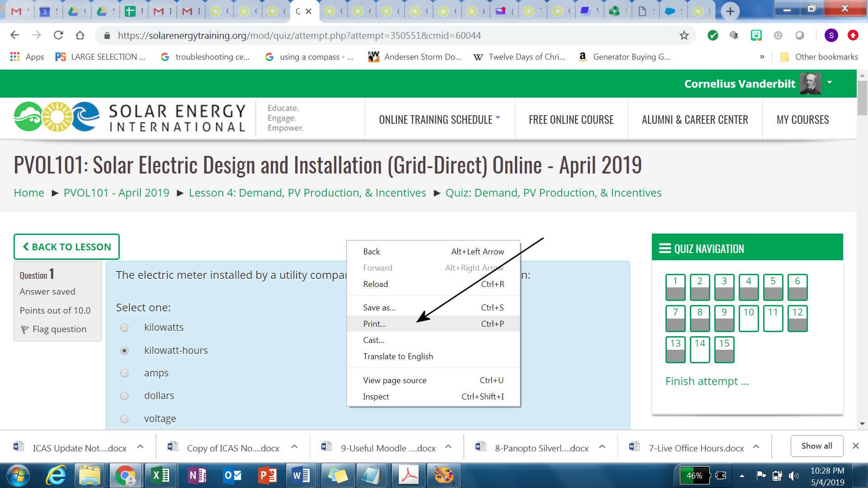Open PowerPoint from the taskbar
The width and height of the screenshot is (868, 488).
[x=268, y=475]
